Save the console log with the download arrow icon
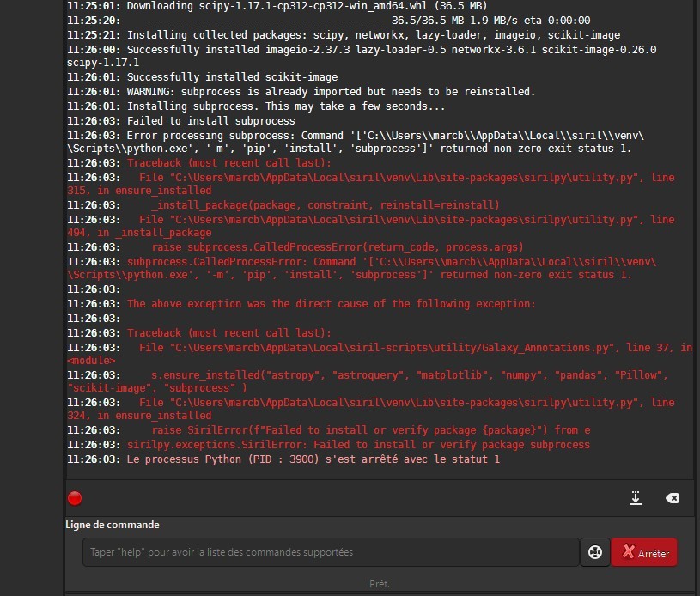This screenshot has width=700, height=596. (636, 498)
